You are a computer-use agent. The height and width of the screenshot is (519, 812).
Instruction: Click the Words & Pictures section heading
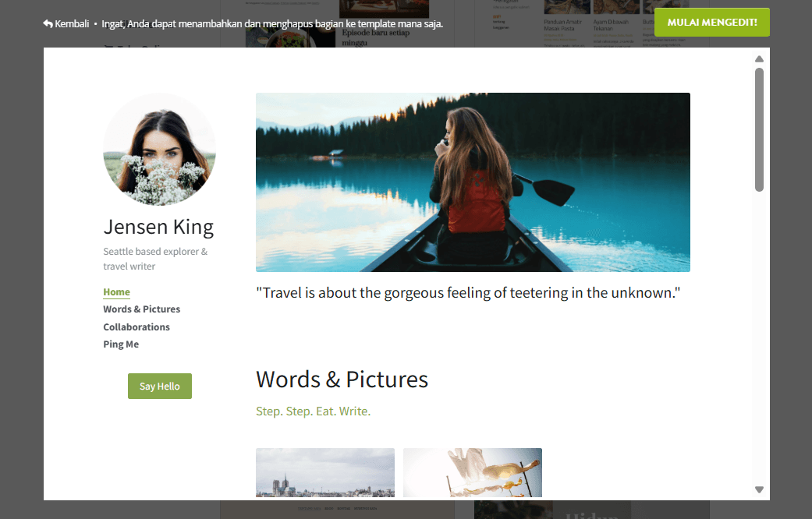tap(342, 380)
